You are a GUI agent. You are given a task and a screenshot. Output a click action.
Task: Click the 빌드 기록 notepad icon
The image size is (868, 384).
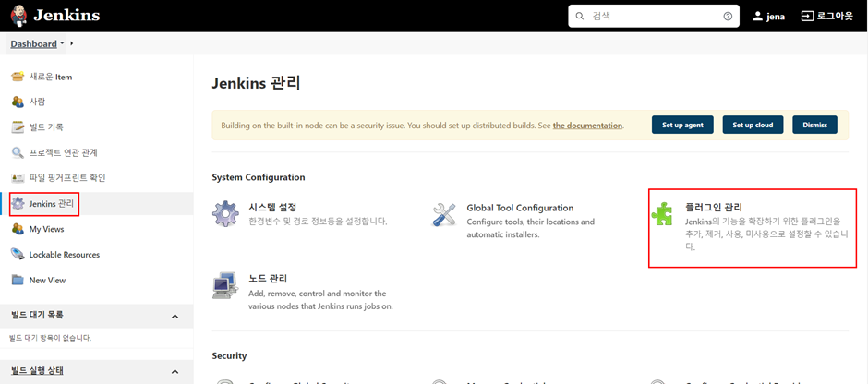18,127
